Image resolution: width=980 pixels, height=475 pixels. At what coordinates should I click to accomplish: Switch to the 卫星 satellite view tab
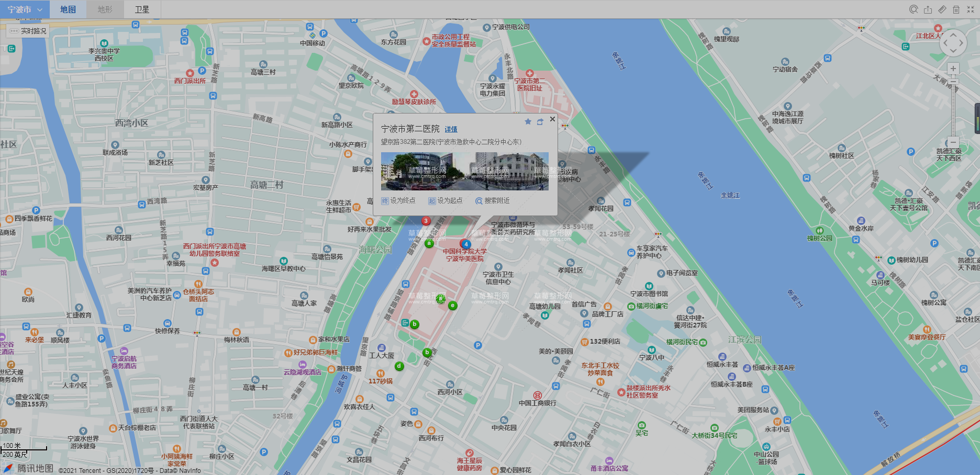[142, 9]
